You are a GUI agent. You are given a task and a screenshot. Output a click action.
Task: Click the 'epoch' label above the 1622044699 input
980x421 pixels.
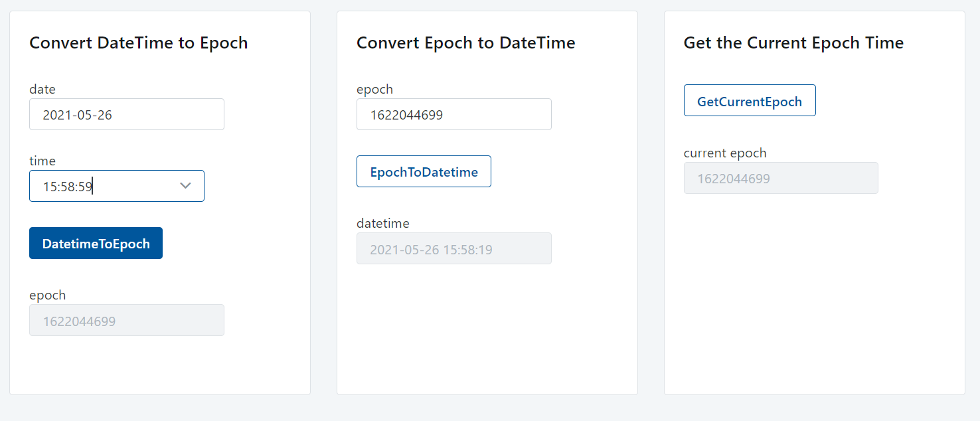[374, 89]
